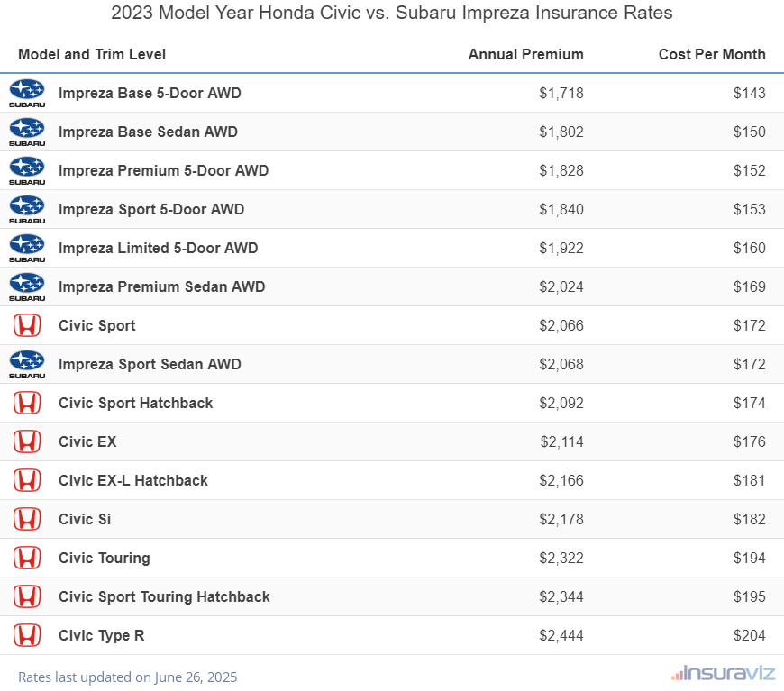Click Subaru logo beside Impreza Base 5-Door AWD
Image resolution: width=784 pixels, height=691 pixels.
tap(27, 94)
